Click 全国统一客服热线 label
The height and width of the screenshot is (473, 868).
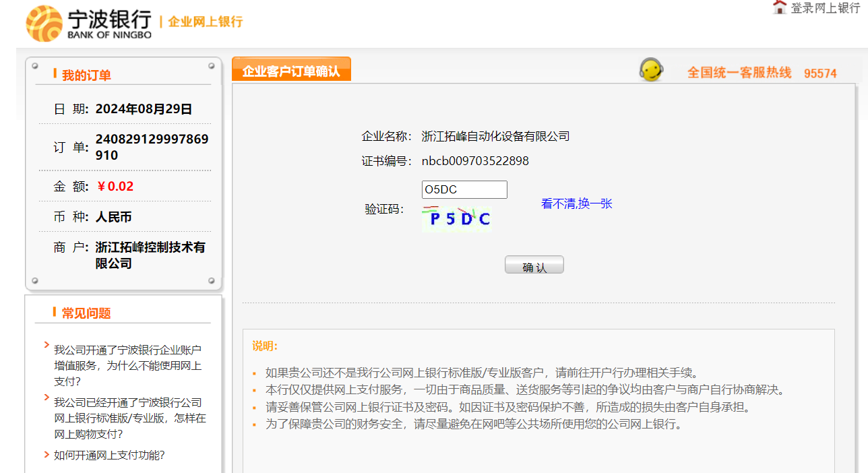click(739, 73)
